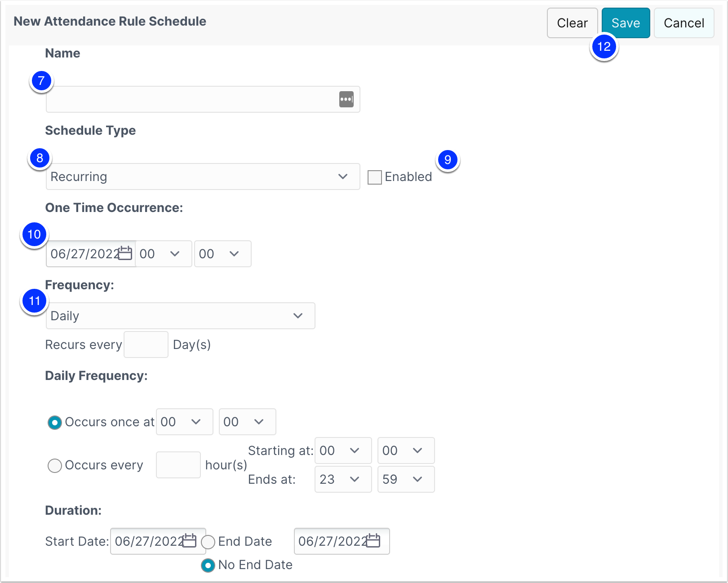
Task: Choose the End Date radio option
Action: 208,542
